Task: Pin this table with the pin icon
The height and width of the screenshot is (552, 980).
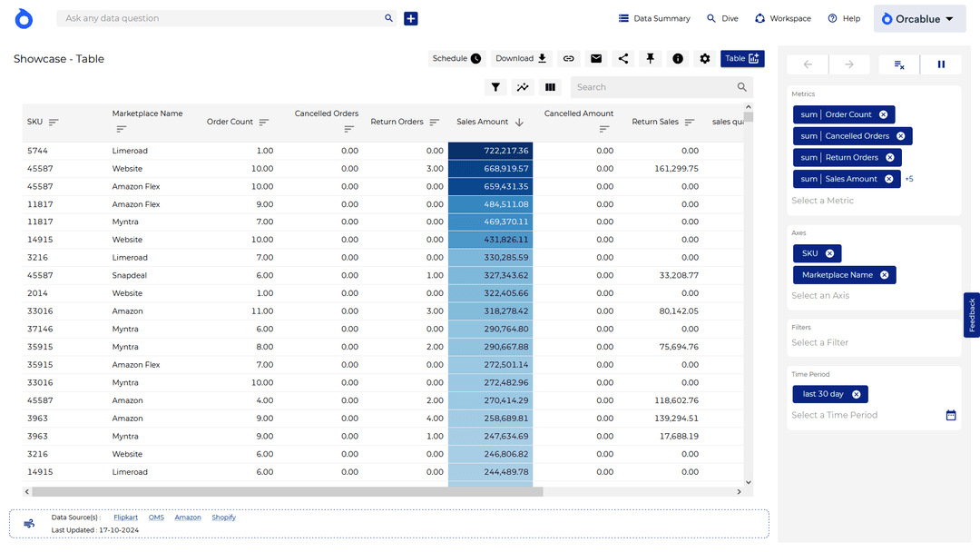Action: coord(651,59)
